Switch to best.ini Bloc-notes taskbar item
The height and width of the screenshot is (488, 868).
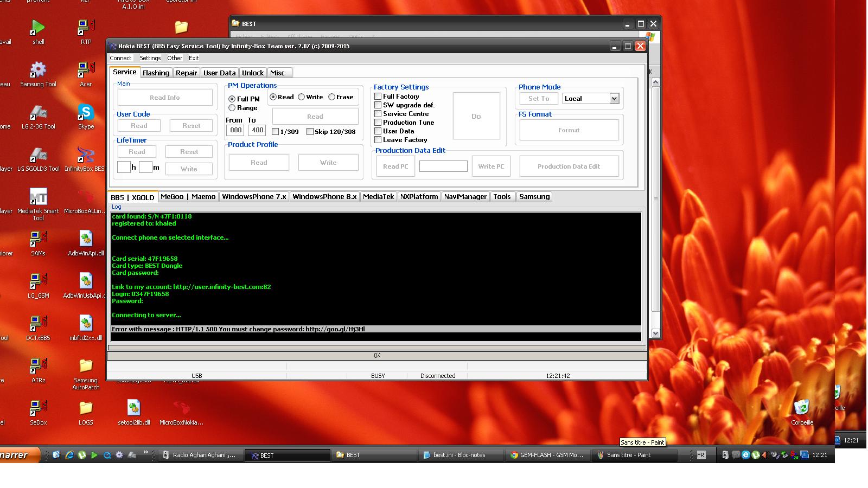[x=460, y=455]
